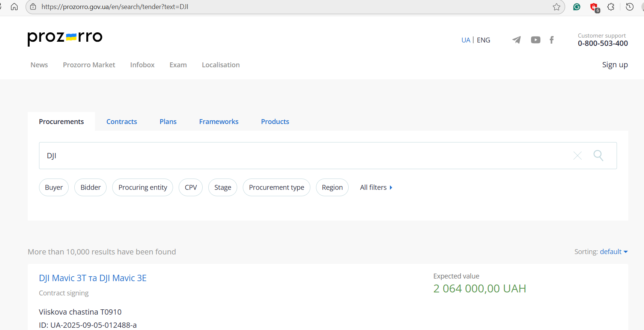Open the ad blocker extension icon
This screenshot has height=330, width=644.
(595, 7)
